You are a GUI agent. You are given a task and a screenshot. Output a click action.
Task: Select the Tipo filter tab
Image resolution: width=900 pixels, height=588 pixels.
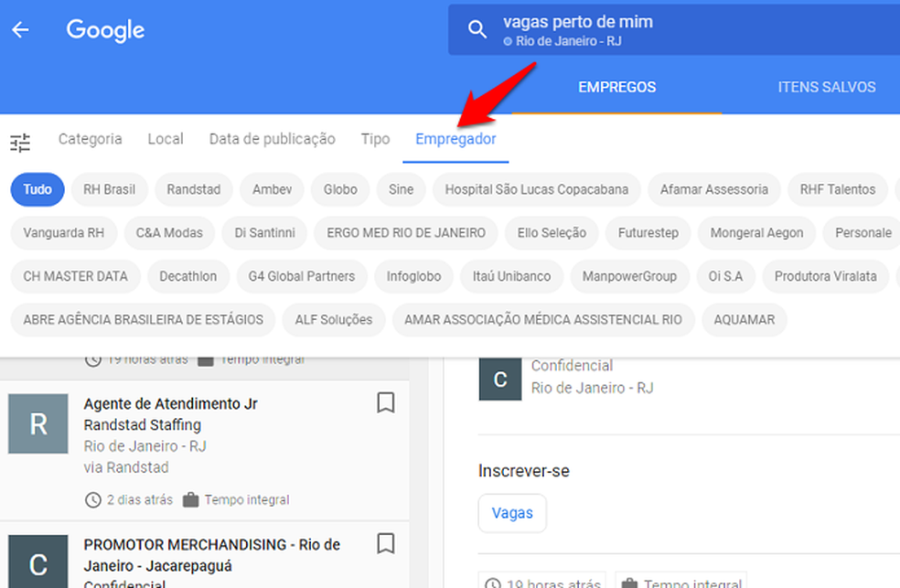tap(375, 139)
